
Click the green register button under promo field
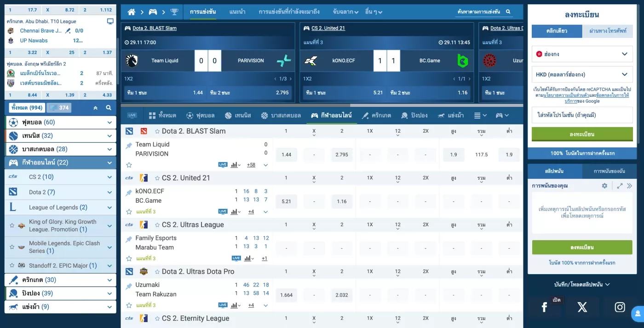pyautogui.click(x=582, y=134)
